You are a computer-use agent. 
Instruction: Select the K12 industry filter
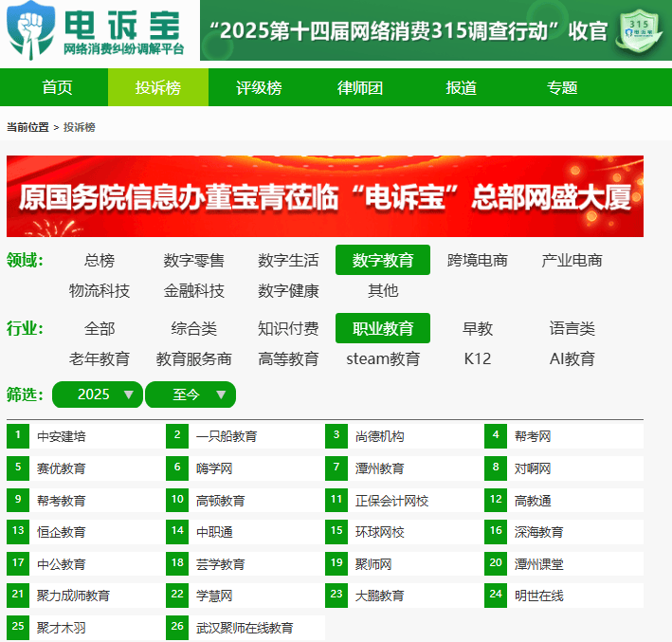coord(477,358)
